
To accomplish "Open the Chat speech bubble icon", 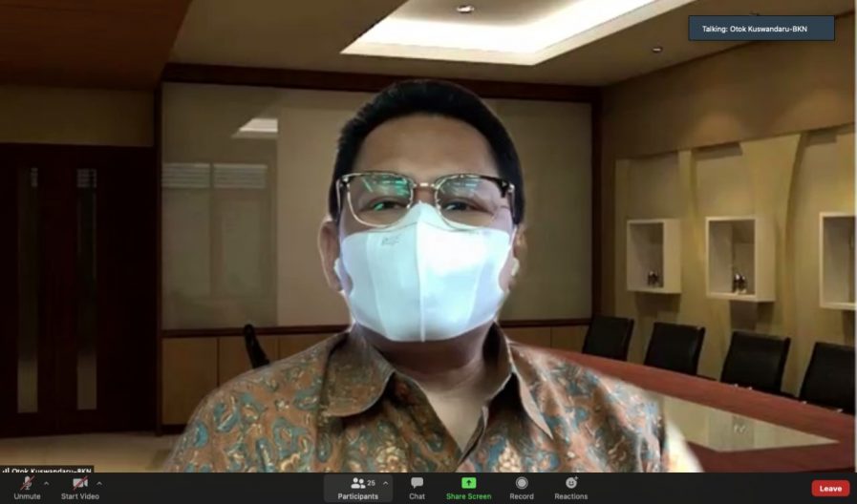I will pos(417,483).
